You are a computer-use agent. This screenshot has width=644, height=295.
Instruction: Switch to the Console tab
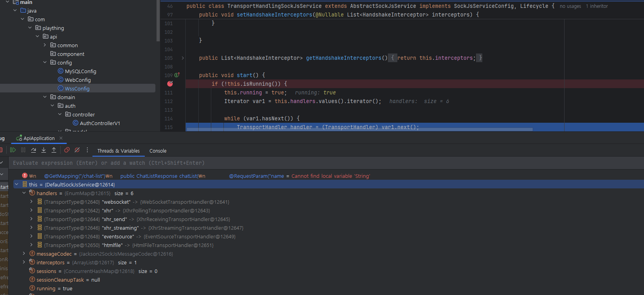click(x=158, y=151)
